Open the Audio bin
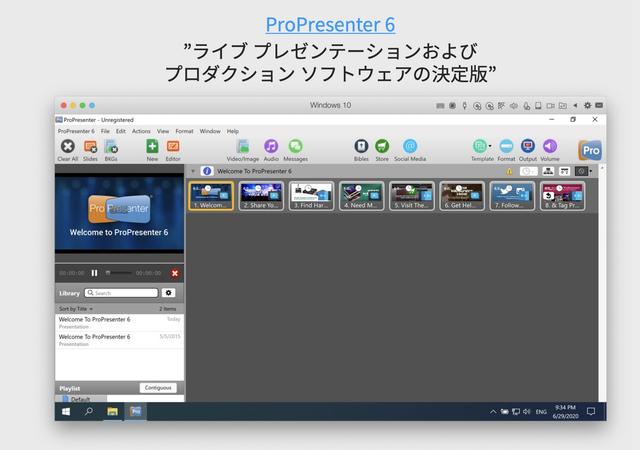 pyautogui.click(x=271, y=146)
